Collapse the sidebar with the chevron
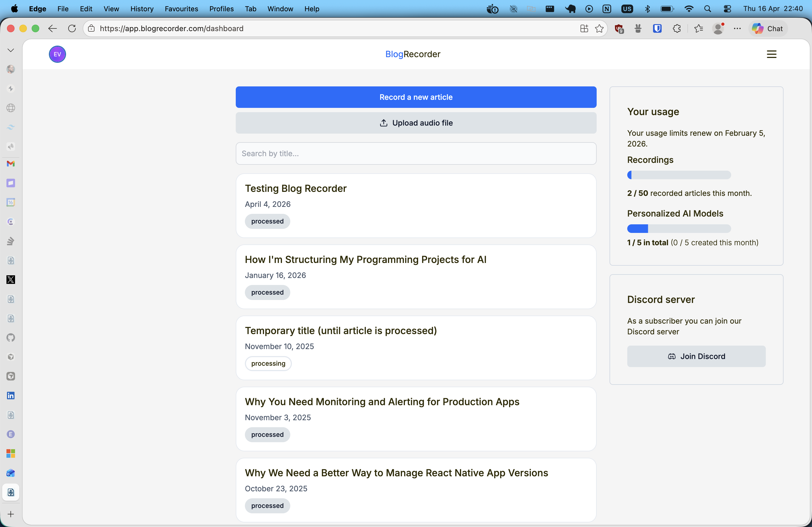812x527 pixels. [x=10, y=50]
